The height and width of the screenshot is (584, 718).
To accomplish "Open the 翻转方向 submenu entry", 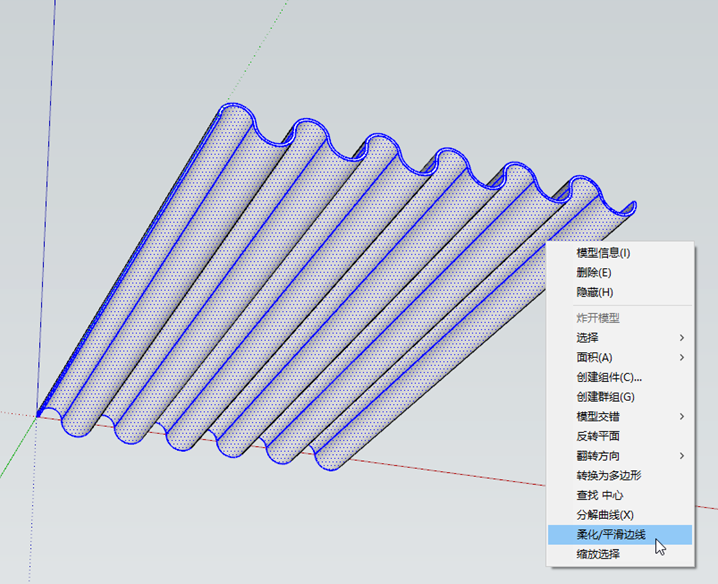I will (620, 456).
